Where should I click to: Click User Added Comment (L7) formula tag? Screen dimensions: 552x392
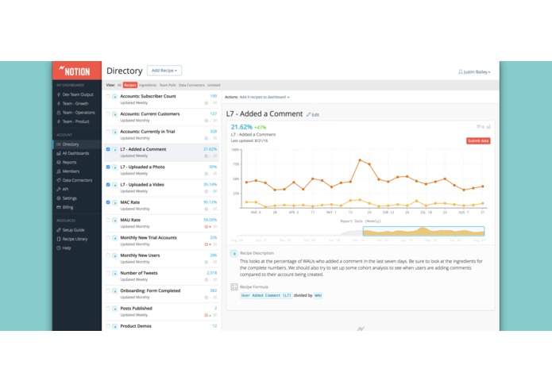pos(266,295)
